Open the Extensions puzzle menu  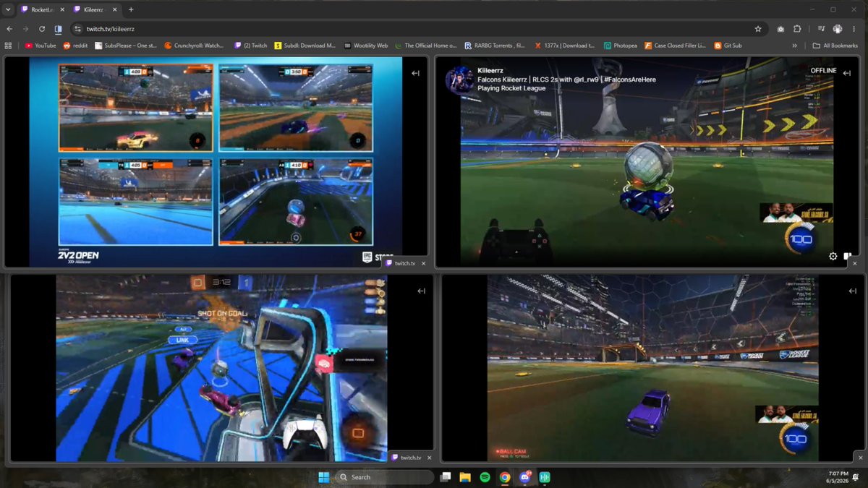point(797,29)
